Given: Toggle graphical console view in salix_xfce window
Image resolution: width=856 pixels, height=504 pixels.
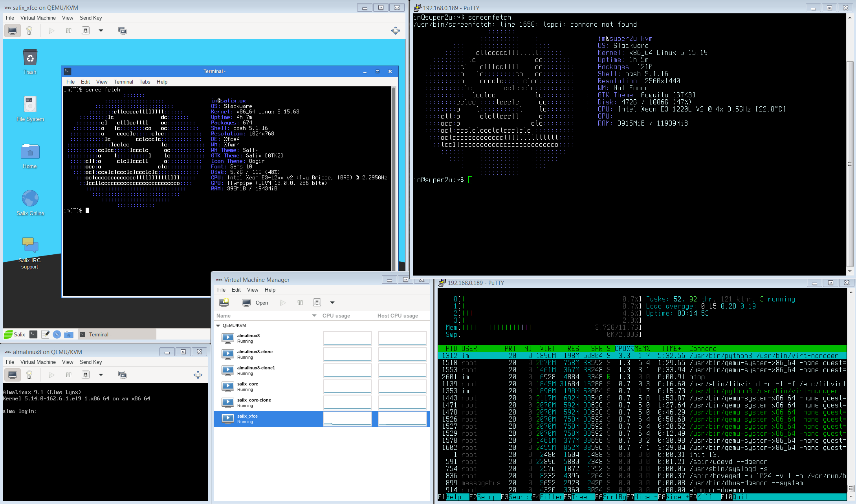Looking at the screenshot, I should tap(13, 31).
